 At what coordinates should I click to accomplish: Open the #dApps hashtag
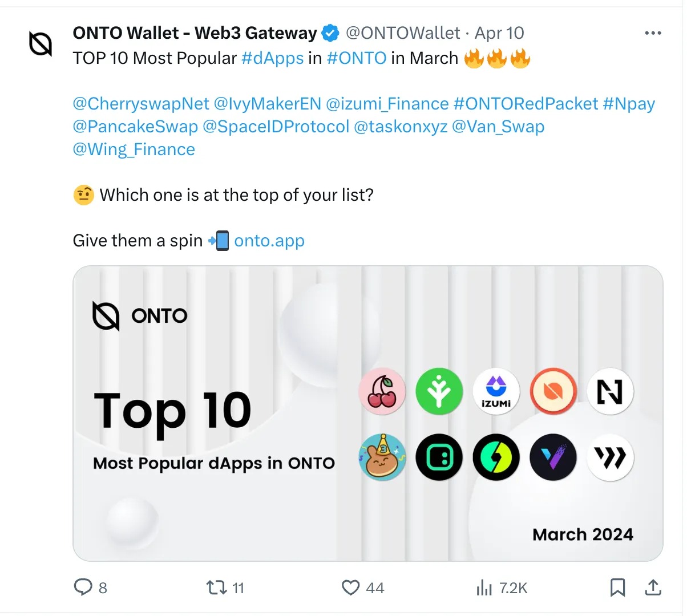pyautogui.click(x=272, y=58)
